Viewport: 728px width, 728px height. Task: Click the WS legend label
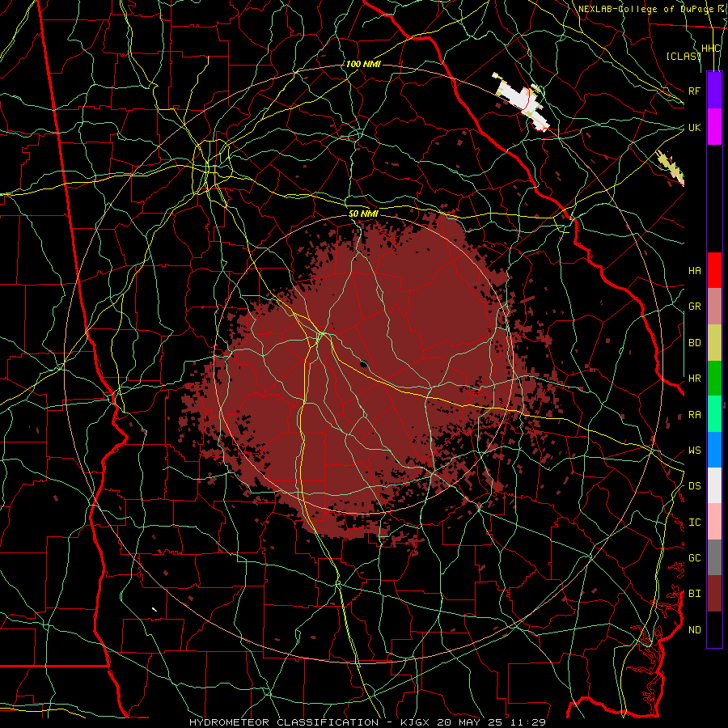694,451
